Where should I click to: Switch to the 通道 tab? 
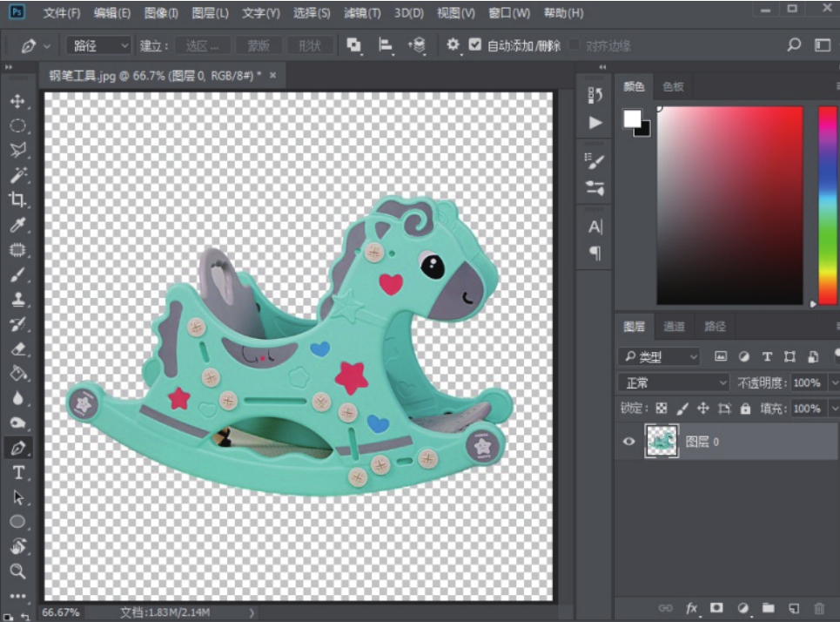pyautogui.click(x=674, y=327)
